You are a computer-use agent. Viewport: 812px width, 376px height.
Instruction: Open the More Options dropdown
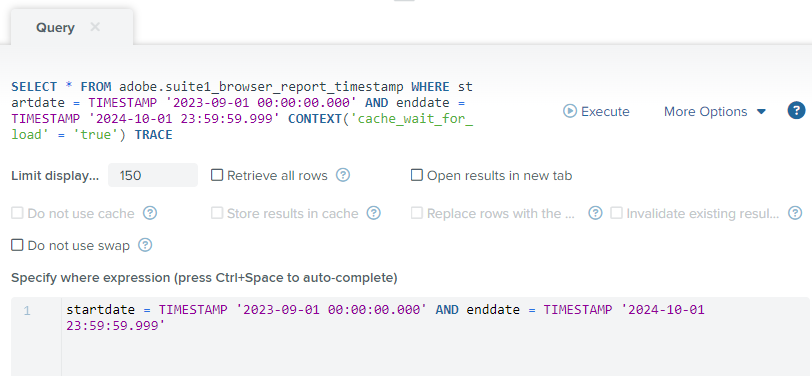715,111
